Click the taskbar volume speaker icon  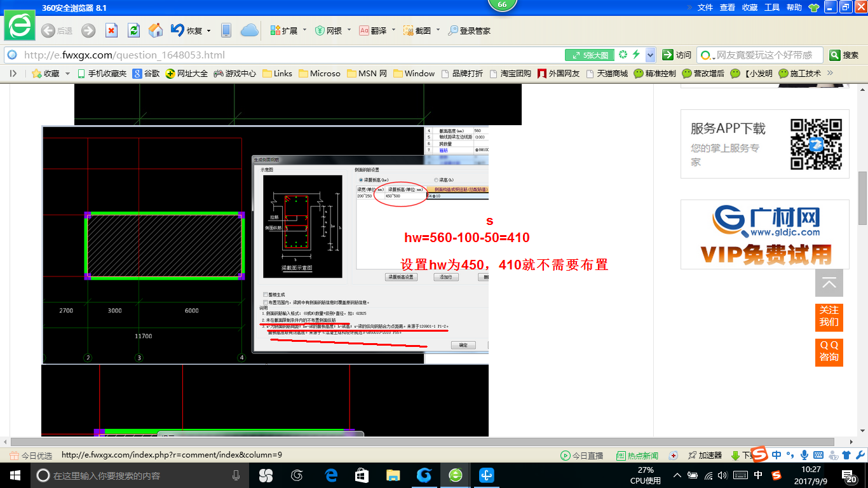tap(724, 475)
